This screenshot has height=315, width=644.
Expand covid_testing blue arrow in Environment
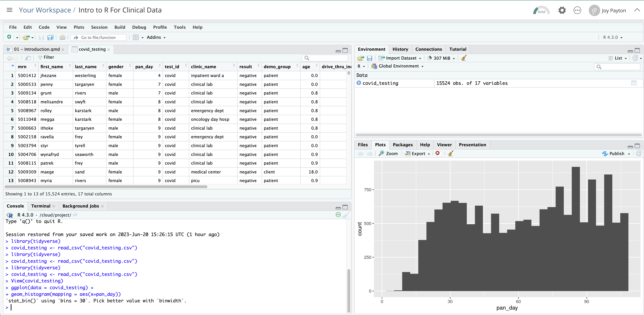click(x=359, y=83)
